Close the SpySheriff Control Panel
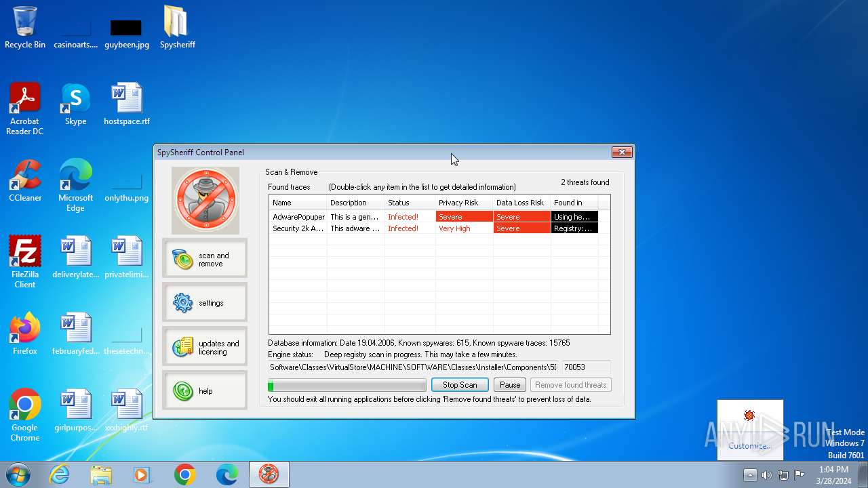868x488 pixels. [622, 152]
